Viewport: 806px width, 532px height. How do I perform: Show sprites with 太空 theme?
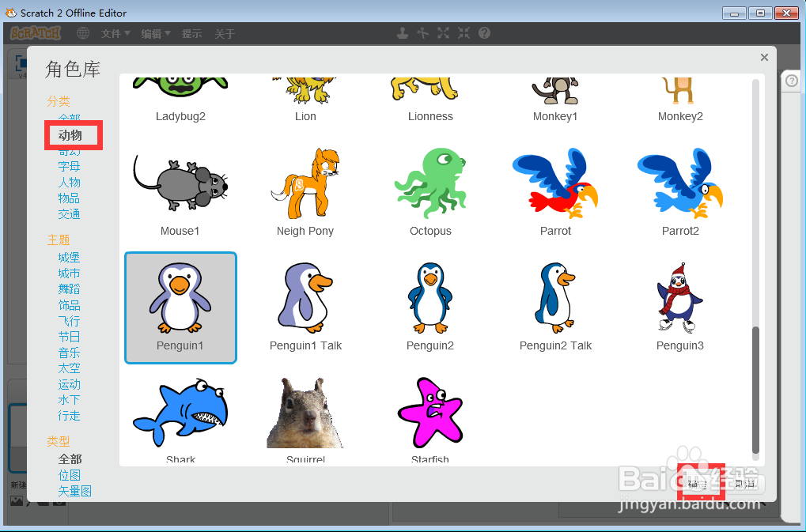pos(69,368)
